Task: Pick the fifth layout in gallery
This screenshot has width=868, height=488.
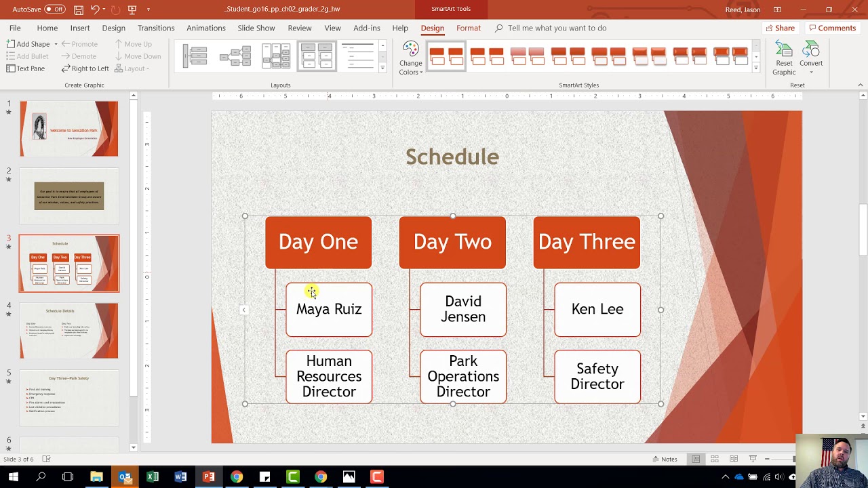Action: (x=357, y=56)
